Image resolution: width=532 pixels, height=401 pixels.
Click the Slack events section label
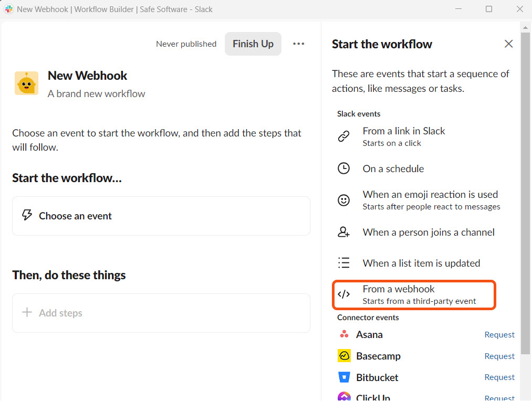coord(359,114)
